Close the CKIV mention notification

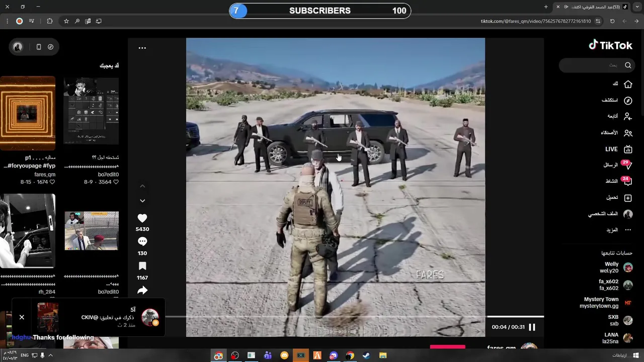coord(22,317)
